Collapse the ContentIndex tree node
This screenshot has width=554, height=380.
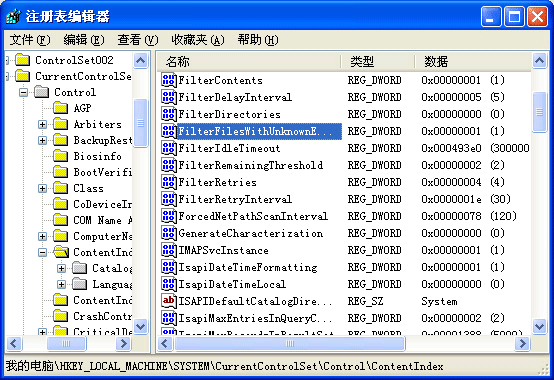pyautogui.click(x=42, y=252)
